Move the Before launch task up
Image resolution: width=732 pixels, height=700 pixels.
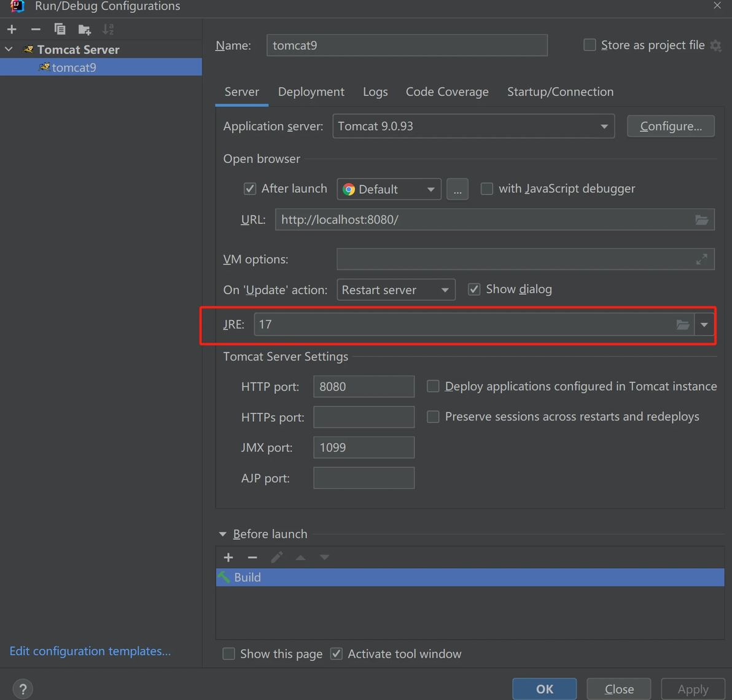pos(301,557)
